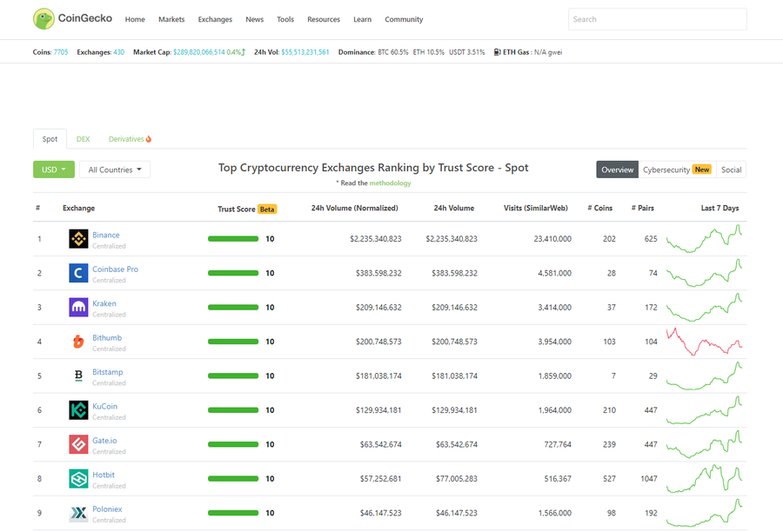Click the Exchange column header
Viewport: 783px width, 532px height.
(x=78, y=208)
